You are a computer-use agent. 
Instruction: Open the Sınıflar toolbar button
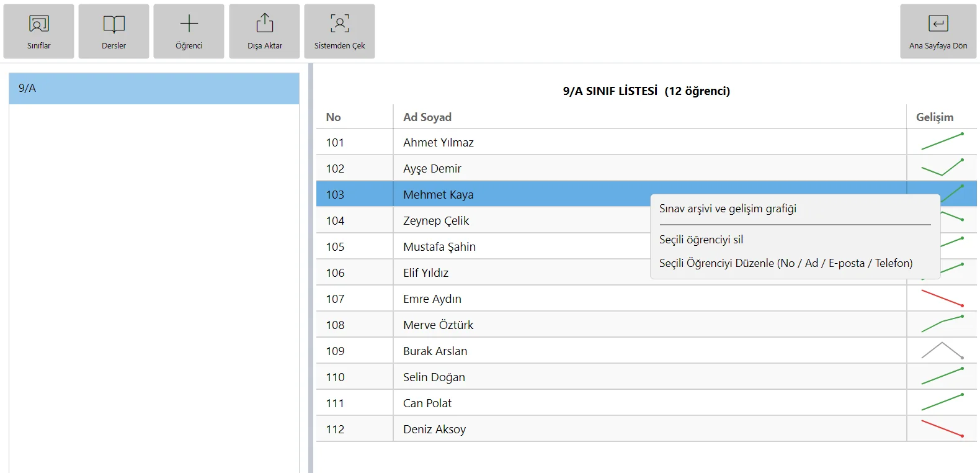[x=38, y=31]
